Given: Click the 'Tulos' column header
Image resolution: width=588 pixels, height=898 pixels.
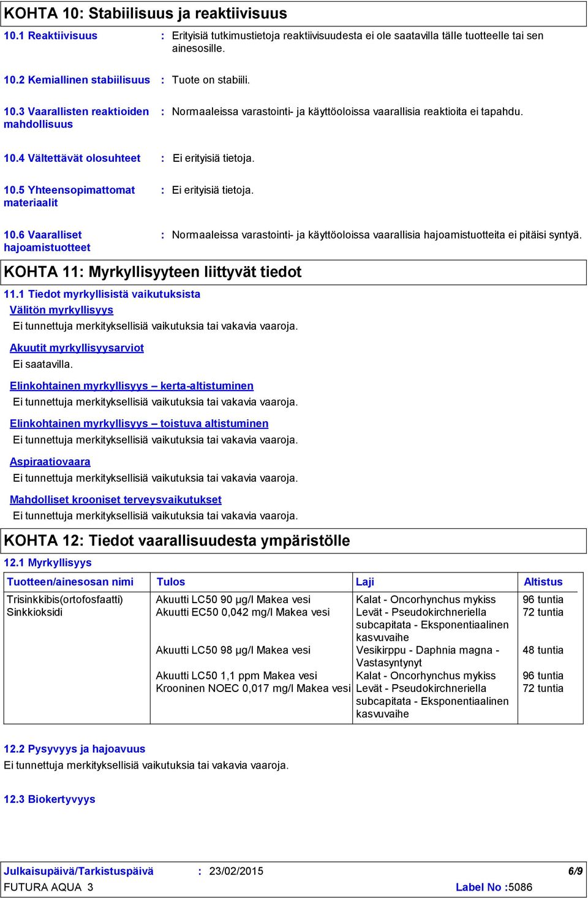Looking at the screenshot, I should point(171,582).
